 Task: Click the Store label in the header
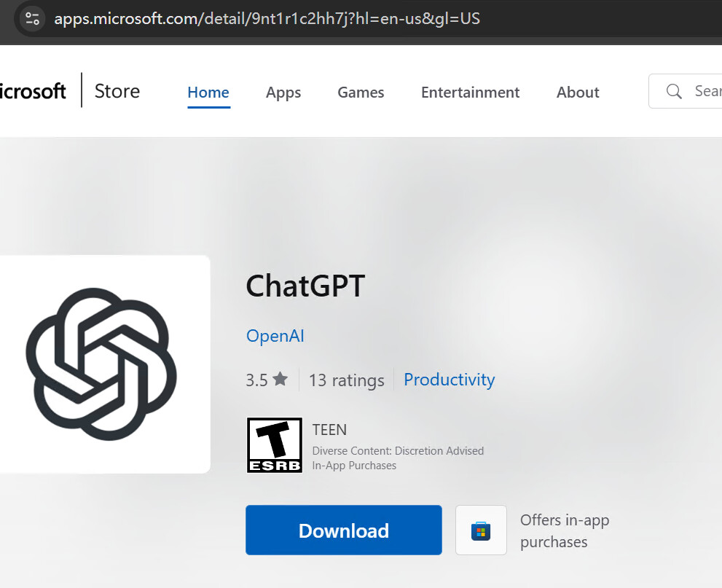point(117,91)
